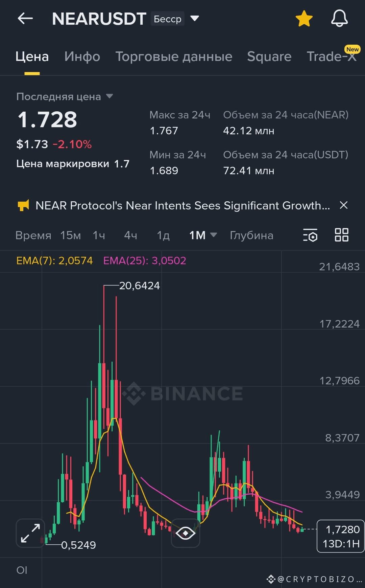Open price alerts via bell icon
The image size is (365, 588).
(339, 18)
